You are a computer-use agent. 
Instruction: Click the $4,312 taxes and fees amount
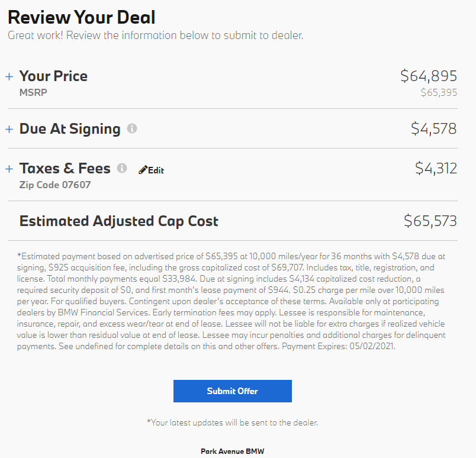point(436,168)
